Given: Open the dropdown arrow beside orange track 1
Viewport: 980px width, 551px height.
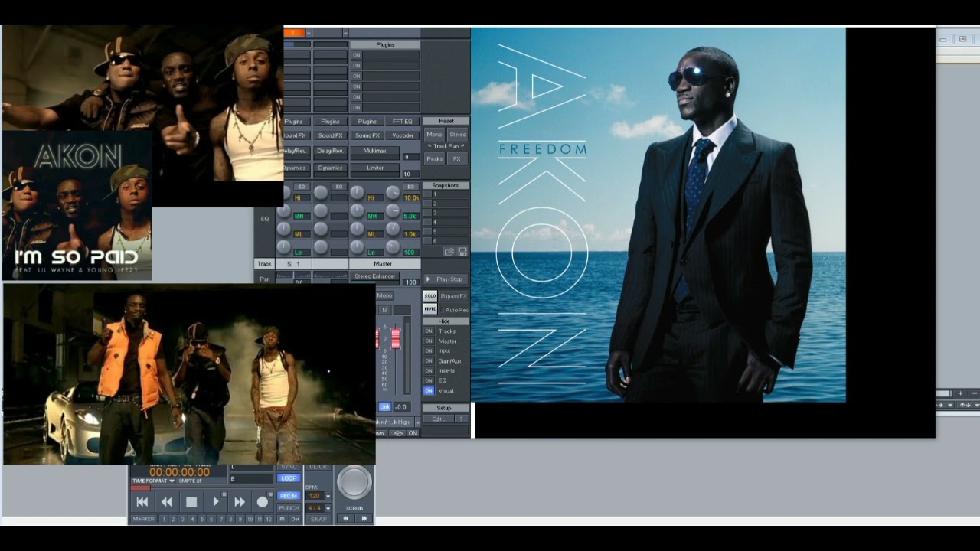Looking at the screenshot, I should (x=309, y=34).
